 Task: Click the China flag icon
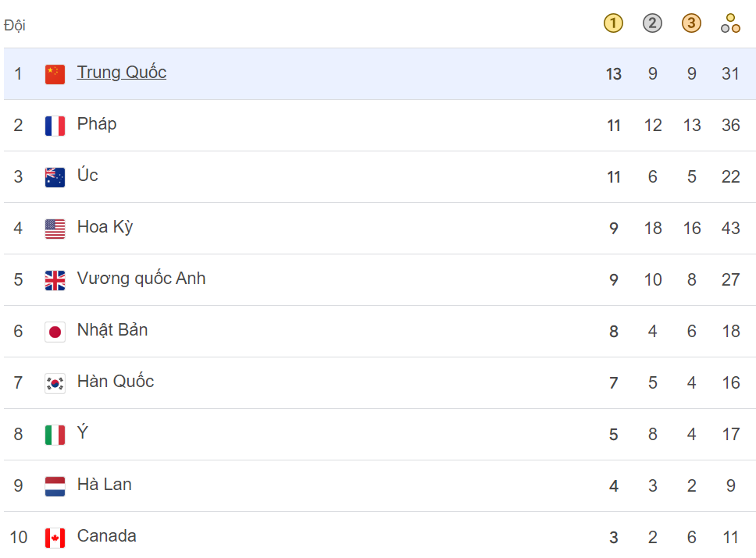[54, 72]
